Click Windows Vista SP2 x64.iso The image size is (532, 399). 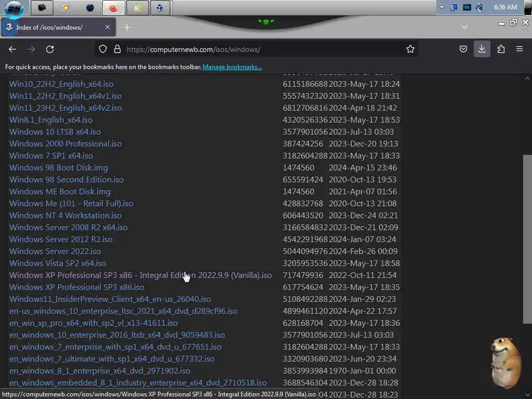point(58,263)
